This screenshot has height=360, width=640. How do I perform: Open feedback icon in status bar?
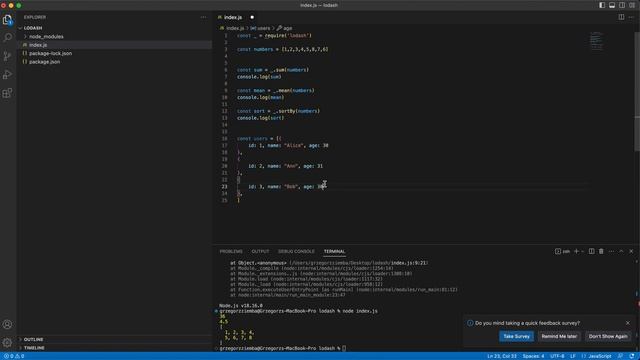pyautogui.click(x=620, y=356)
